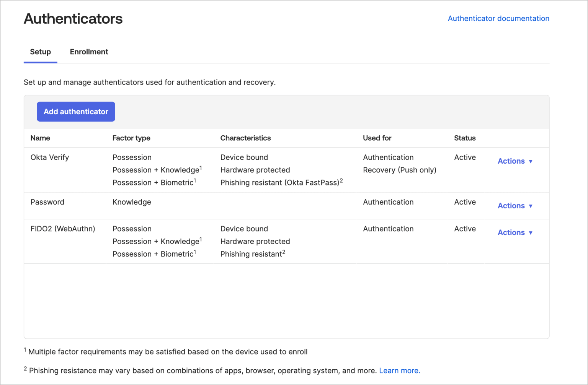Select the FIDO2 (WebAuthn) authenticator row
This screenshot has width=588, height=385.
tap(63, 229)
